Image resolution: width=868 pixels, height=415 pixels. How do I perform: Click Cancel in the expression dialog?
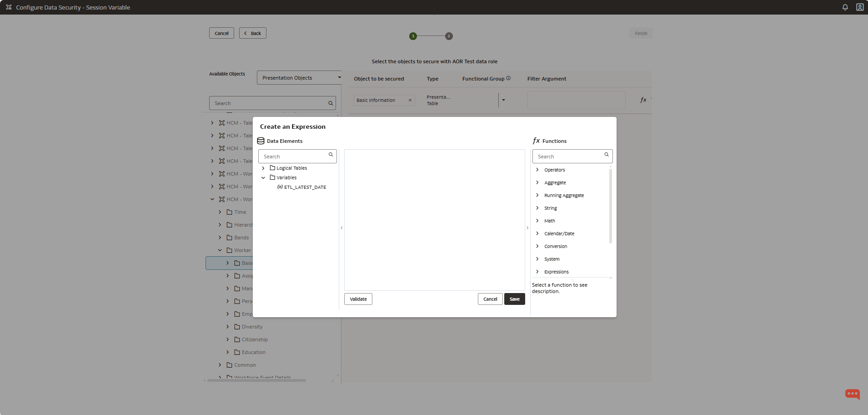(490, 299)
